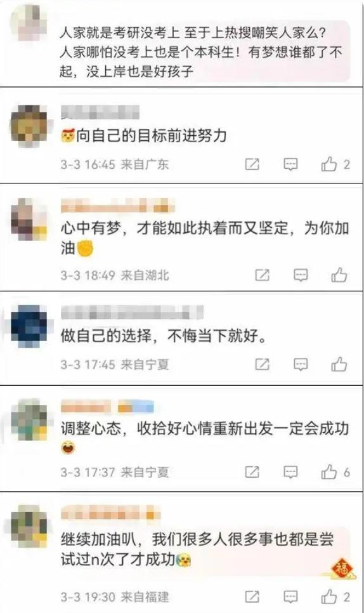Like the 继续加油叭 comment from 福建
364x613 pixels.
click(x=329, y=597)
